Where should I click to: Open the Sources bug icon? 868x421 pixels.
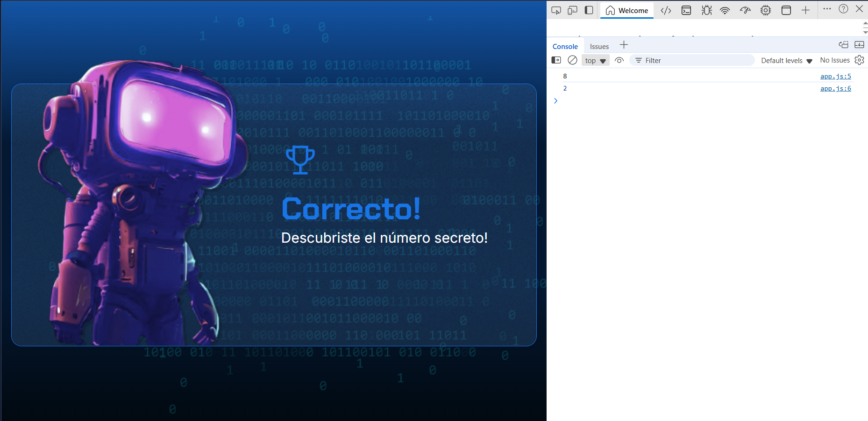(x=706, y=10)
